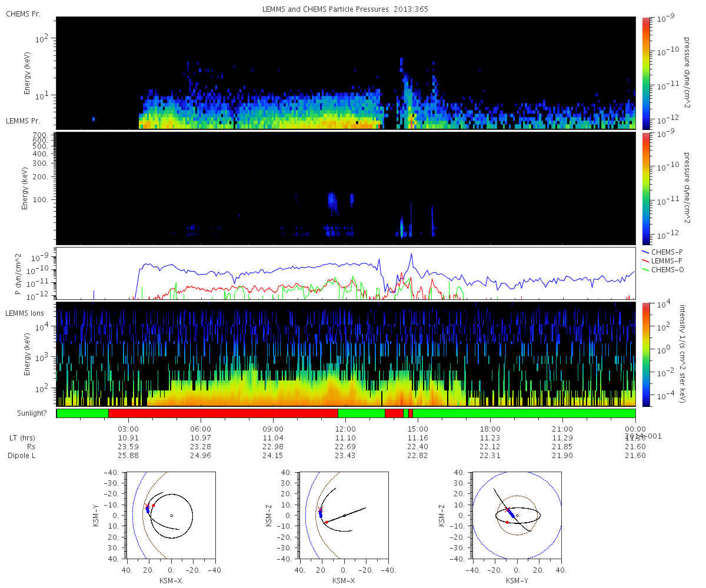Click the LT (hrs) row label
Image resolution: width=706 pixels, height=588 pixels.
tap(21, 438)
